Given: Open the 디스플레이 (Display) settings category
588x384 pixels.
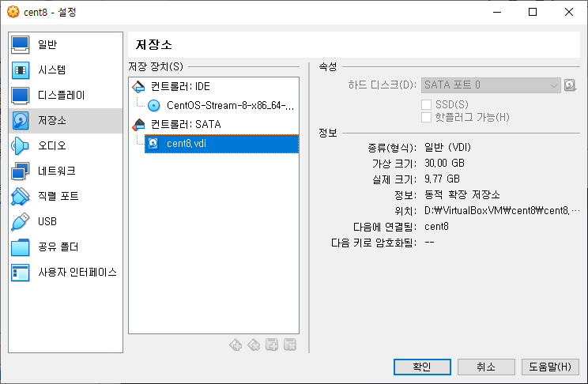Looking at the screenshot, I should (66, 96).
